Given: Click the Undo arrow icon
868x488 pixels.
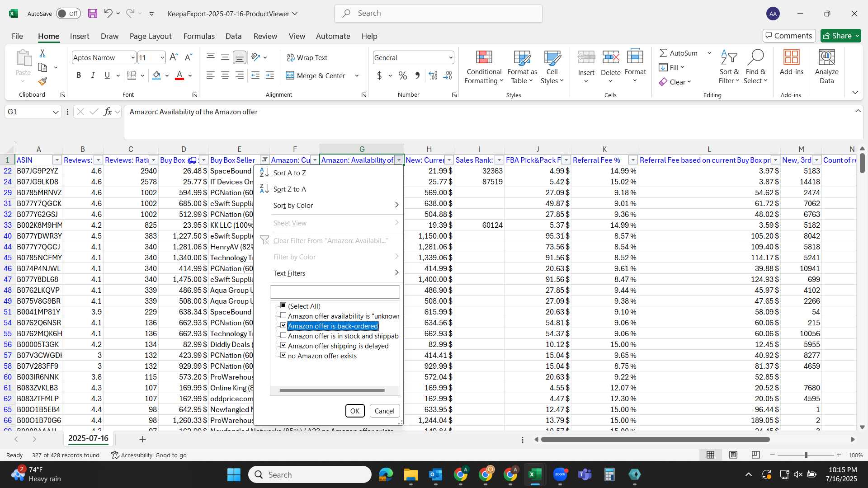Looking at the screenshot, I should pos(108,14).
